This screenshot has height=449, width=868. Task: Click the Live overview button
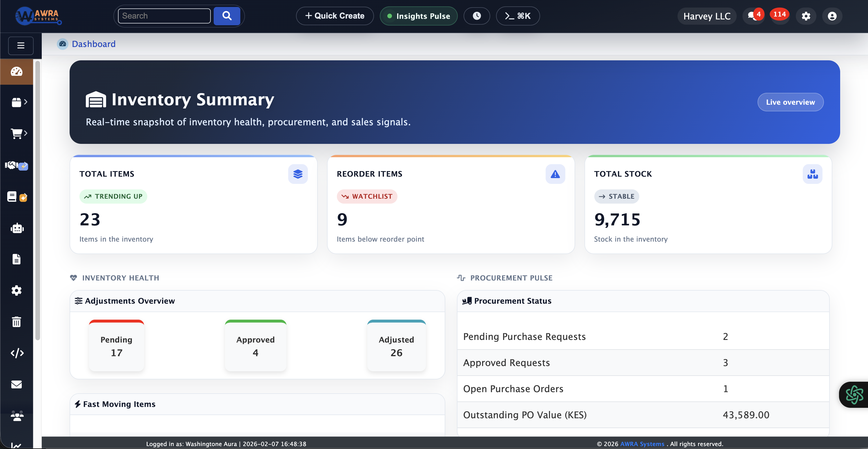(x=791, y=102)
